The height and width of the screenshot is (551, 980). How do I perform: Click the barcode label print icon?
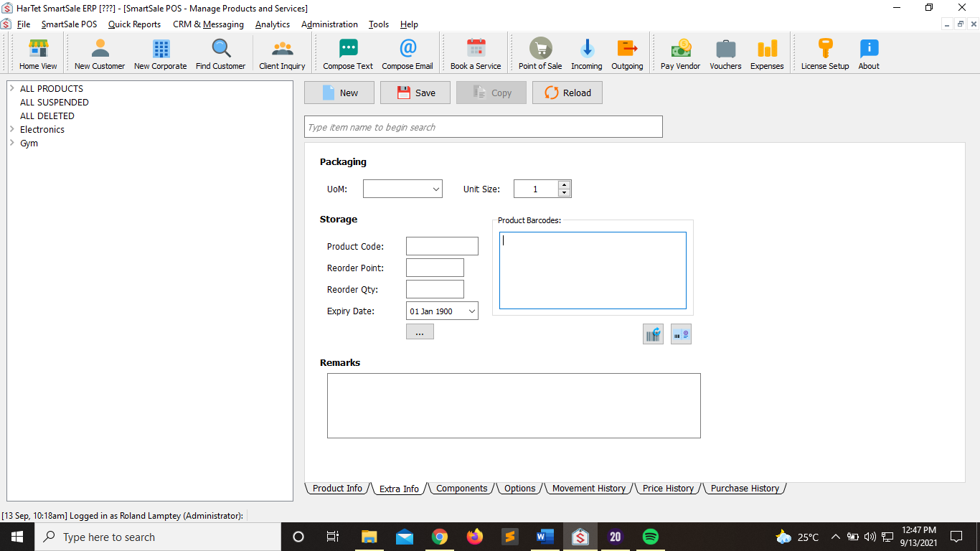point(681,334)
